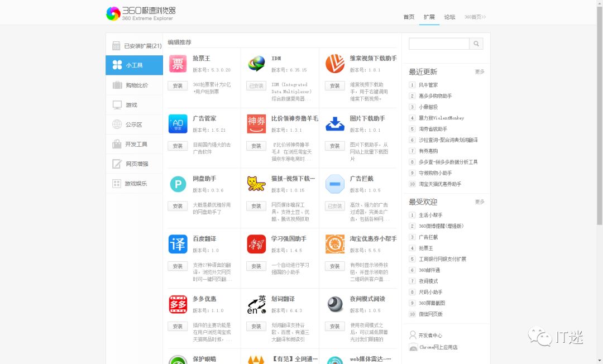Viewport: 603px width, 364px height.
Task: Open the 猫抓 cat icon
Action: tap(256, 184)
